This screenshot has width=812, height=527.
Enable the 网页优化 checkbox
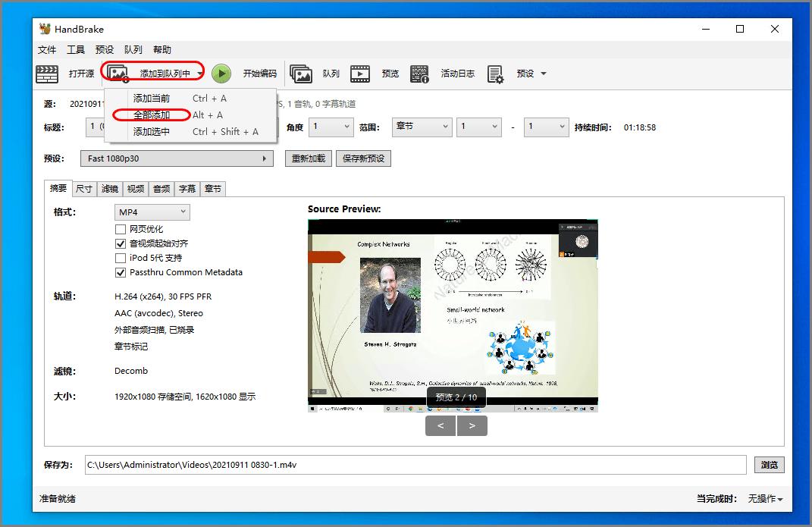tap(121, 229)
